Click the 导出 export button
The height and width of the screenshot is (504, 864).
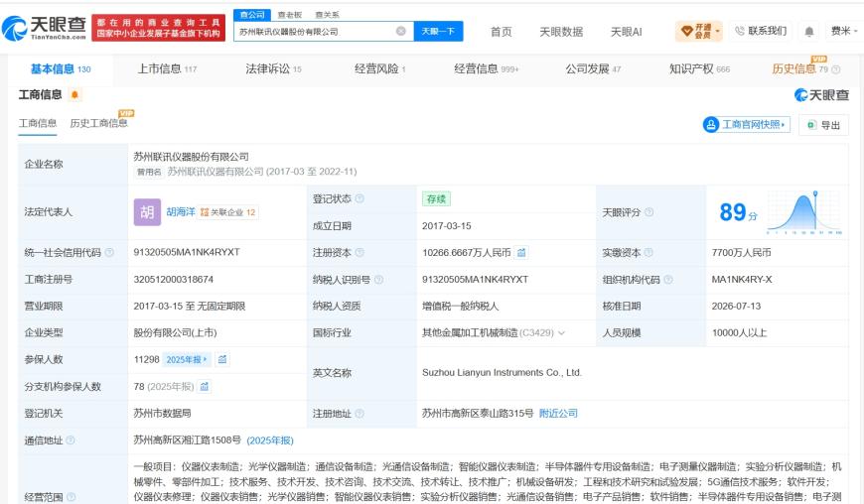(823, 125)
